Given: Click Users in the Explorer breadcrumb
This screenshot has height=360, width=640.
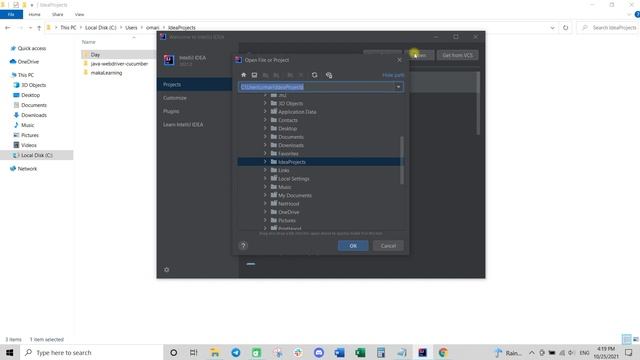Looking at the screenshot, I should [x=131, y=28].
